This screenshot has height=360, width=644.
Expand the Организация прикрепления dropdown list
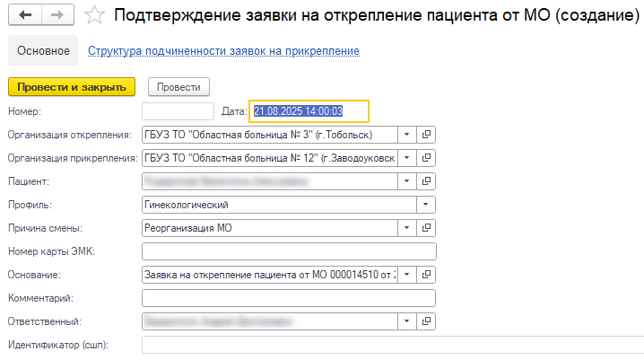408,158
